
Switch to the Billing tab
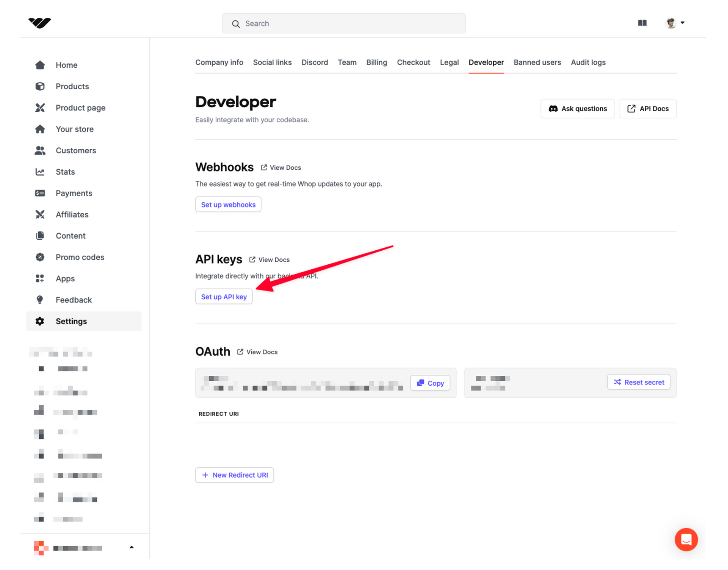pos(376,62)
